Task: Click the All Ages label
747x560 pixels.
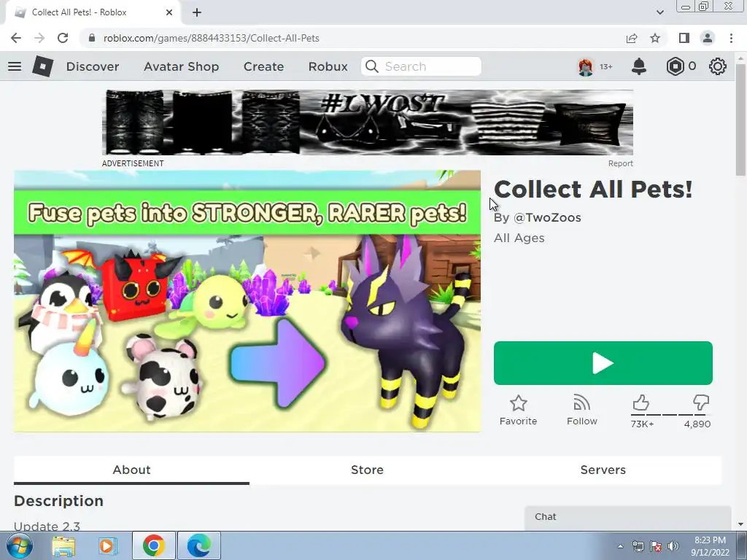Action: [519, 238]
